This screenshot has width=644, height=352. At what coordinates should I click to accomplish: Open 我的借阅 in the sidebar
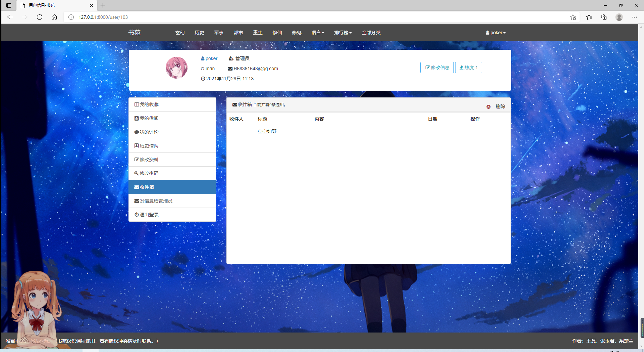pyautogui.click(x=172, y=118)
